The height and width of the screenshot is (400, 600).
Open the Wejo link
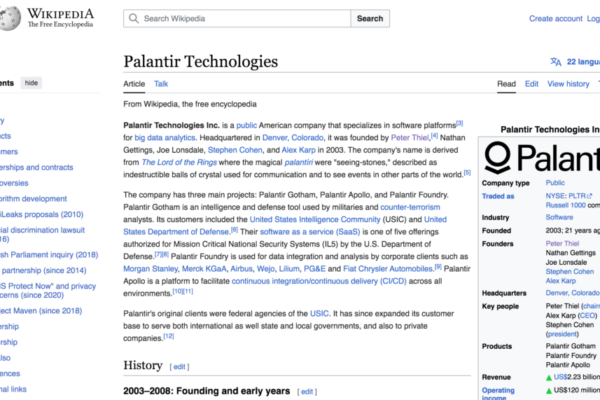[266, 269]
